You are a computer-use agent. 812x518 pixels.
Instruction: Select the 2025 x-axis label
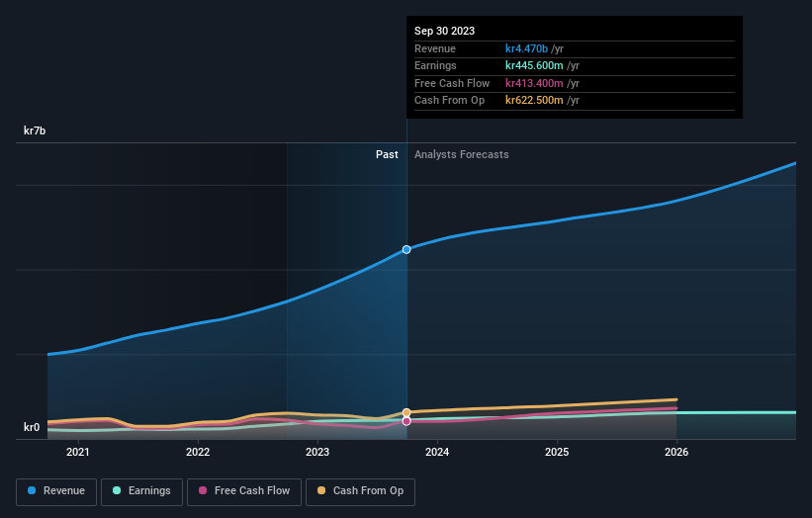557,453
